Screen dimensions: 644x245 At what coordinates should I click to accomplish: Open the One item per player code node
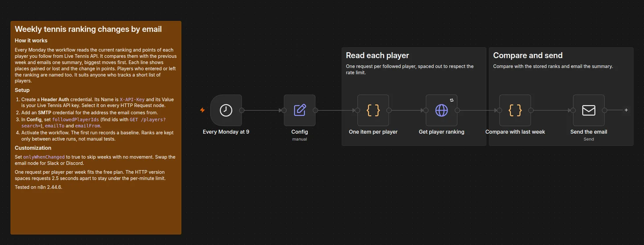373,110
